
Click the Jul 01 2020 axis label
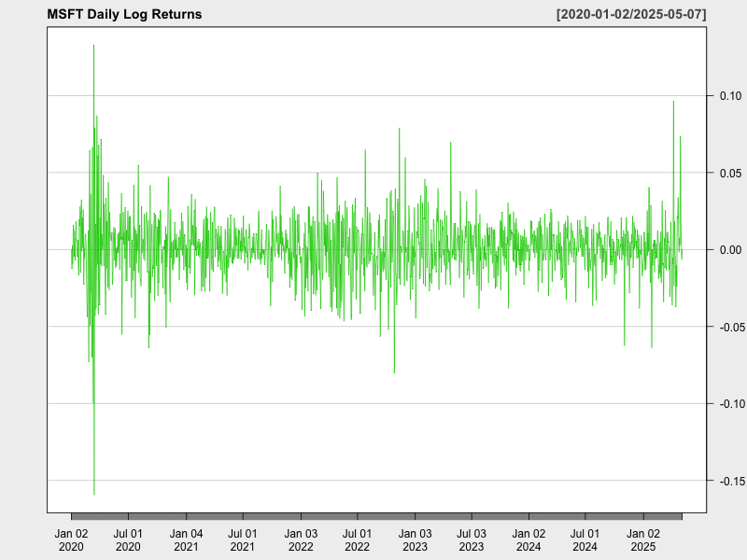click(x=128, y=540)
